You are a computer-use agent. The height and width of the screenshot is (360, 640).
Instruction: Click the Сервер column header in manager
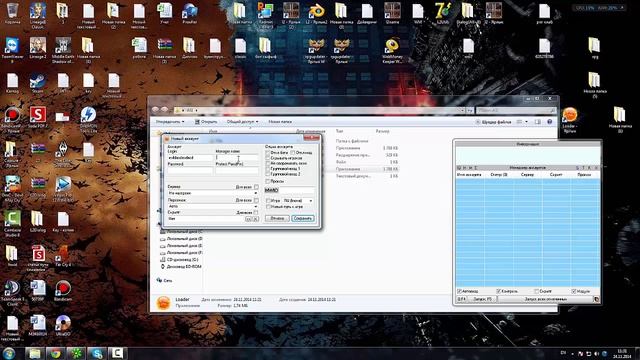point(527,175)
